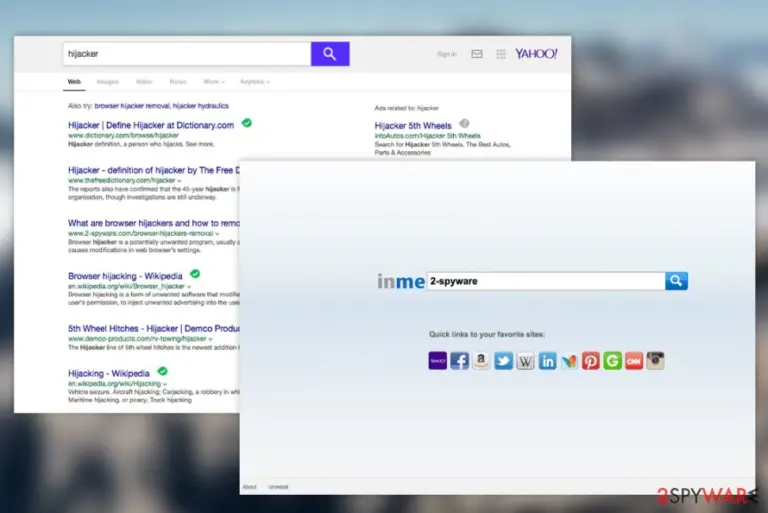Switch to the News search tab

pos(178,82)
